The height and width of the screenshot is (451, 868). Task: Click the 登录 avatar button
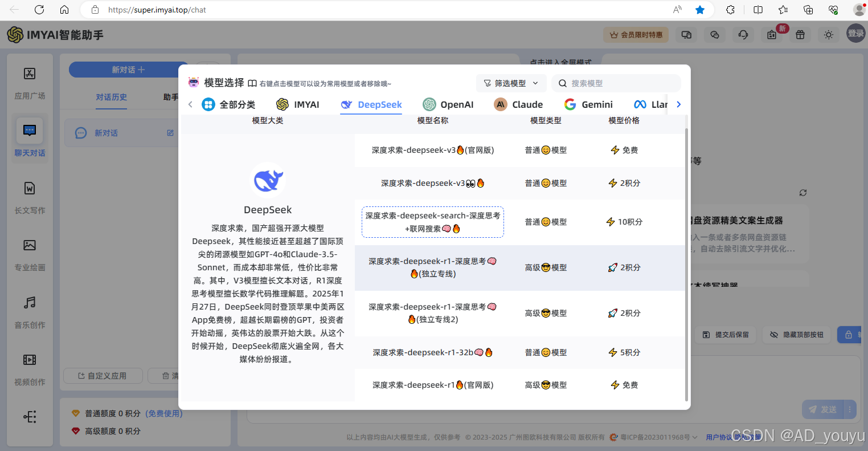[855, 34]
